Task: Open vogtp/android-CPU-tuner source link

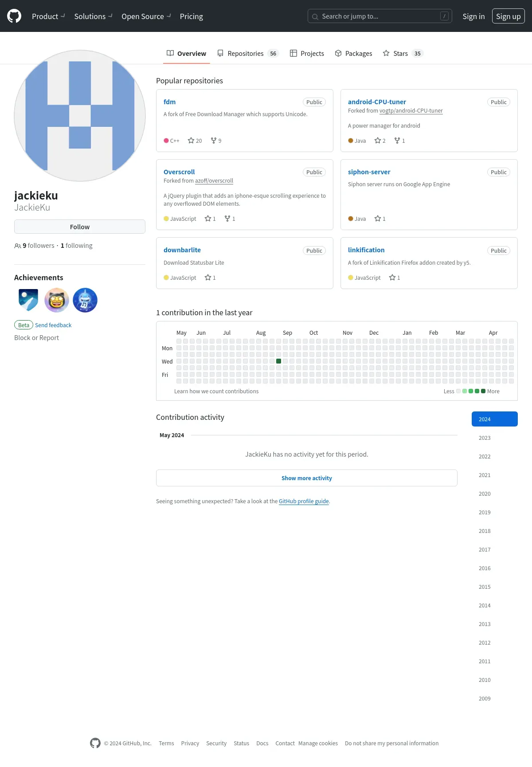Action: point(411,111)
